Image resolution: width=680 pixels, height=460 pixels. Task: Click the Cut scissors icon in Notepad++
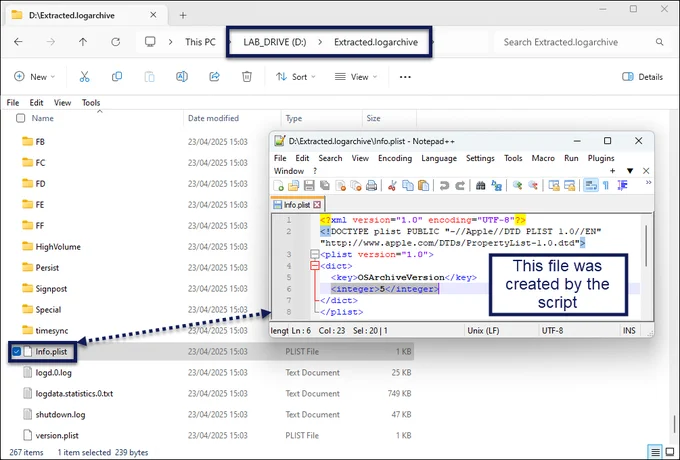[392, 186]
